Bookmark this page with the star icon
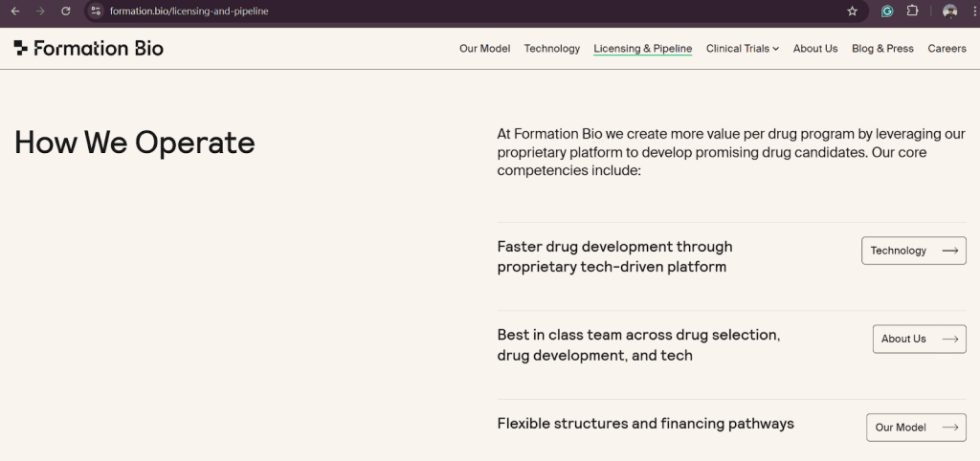 click(x=852, y=11)
